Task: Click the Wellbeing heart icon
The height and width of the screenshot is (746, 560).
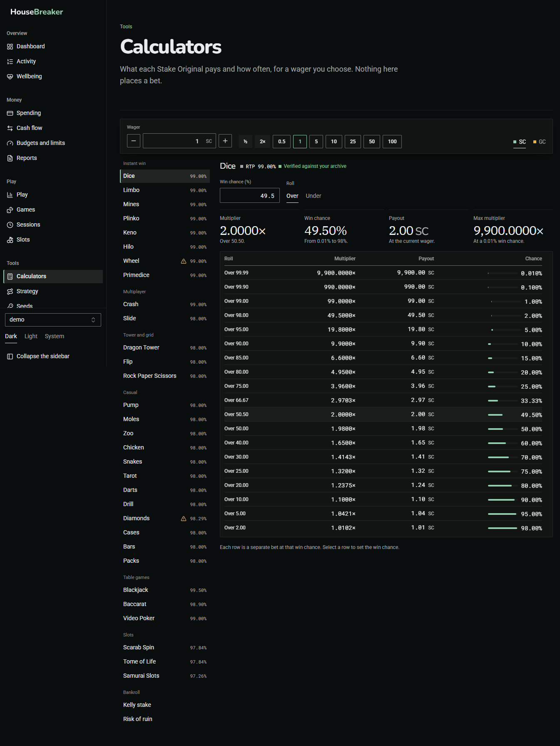Action: point(10,77)
